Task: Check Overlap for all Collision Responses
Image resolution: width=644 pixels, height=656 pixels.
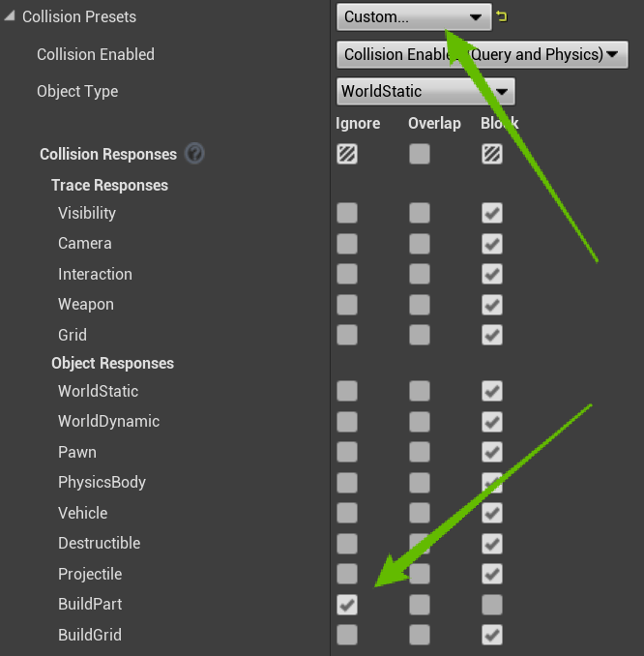Action: (420, 154)
